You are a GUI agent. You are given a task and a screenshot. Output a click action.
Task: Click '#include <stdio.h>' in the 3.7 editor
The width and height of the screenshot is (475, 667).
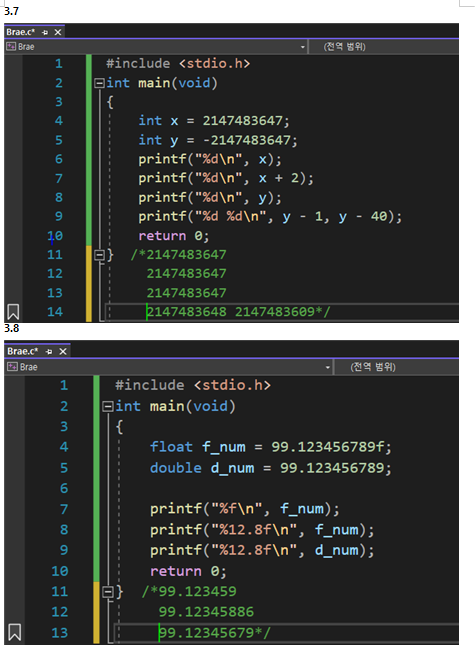tap(178, 63)
